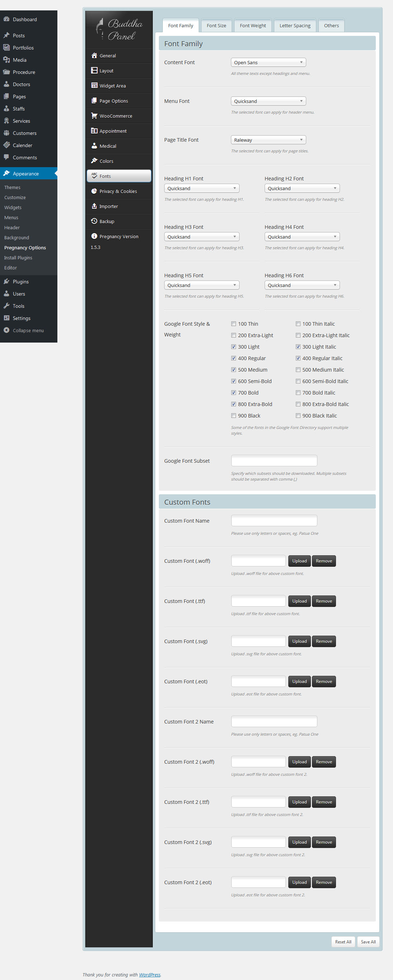Click the Save All button
Viewport: 393px width, 980px height.
coord(368,942)
